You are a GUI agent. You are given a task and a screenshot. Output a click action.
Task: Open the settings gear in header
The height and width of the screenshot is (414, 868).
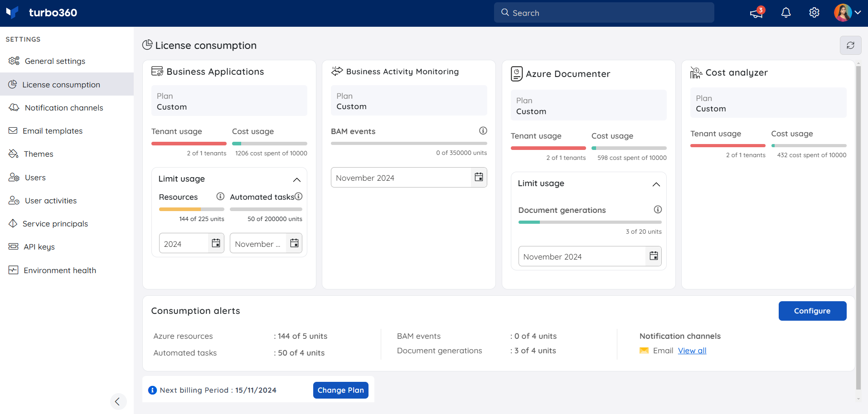point(814,13)
